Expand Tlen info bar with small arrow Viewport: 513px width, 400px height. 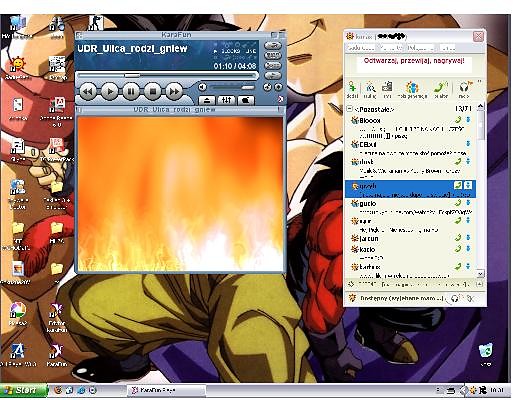[x=480, y=284]
